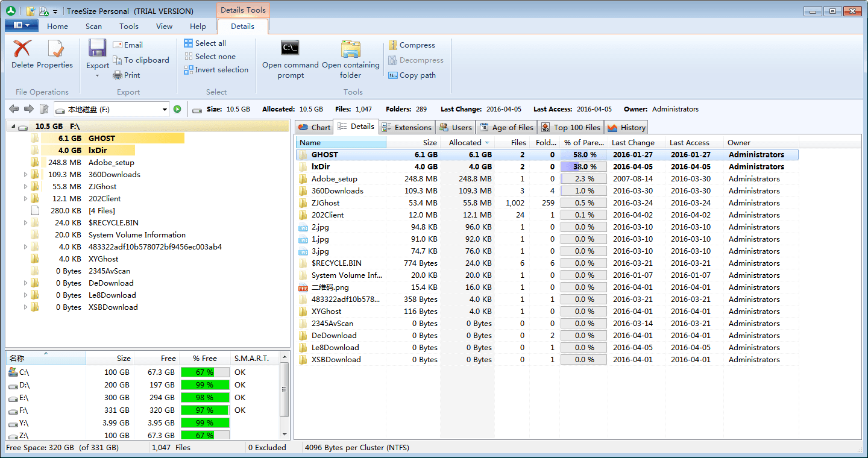Click Open containing folder icon

pyautogui.click(x=350, y=49)
